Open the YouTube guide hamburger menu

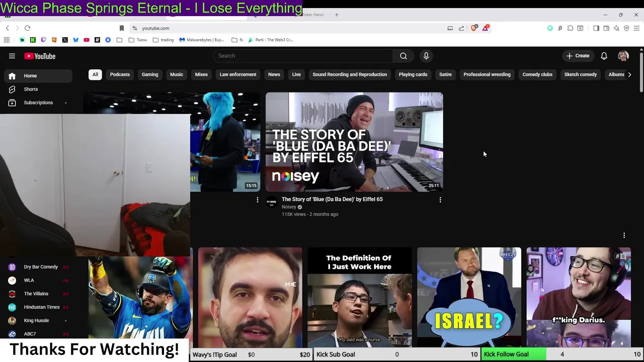[12, 56]
